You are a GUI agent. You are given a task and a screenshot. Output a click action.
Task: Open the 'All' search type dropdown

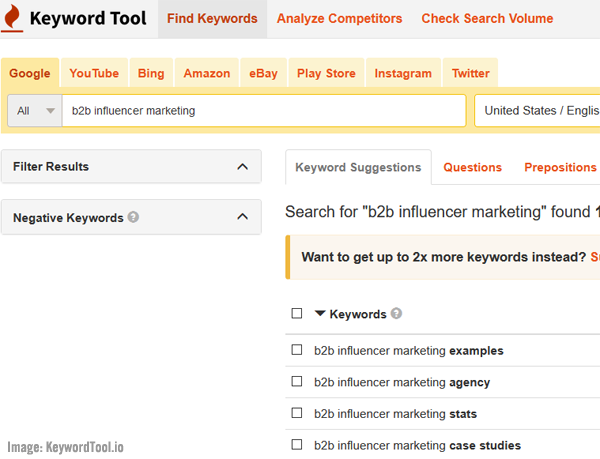pyautogui.click(x=35, y=111)
